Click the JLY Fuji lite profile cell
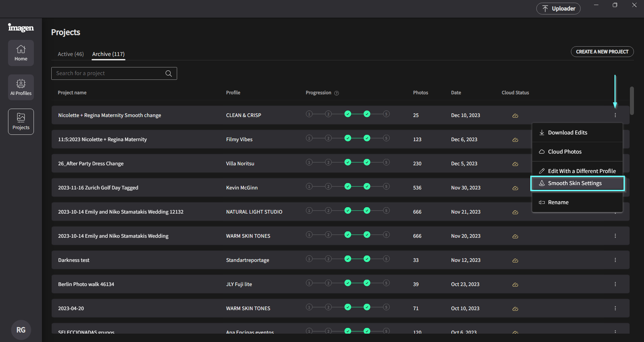The width and height of the screenshot is (644, 342). [239, 284]
